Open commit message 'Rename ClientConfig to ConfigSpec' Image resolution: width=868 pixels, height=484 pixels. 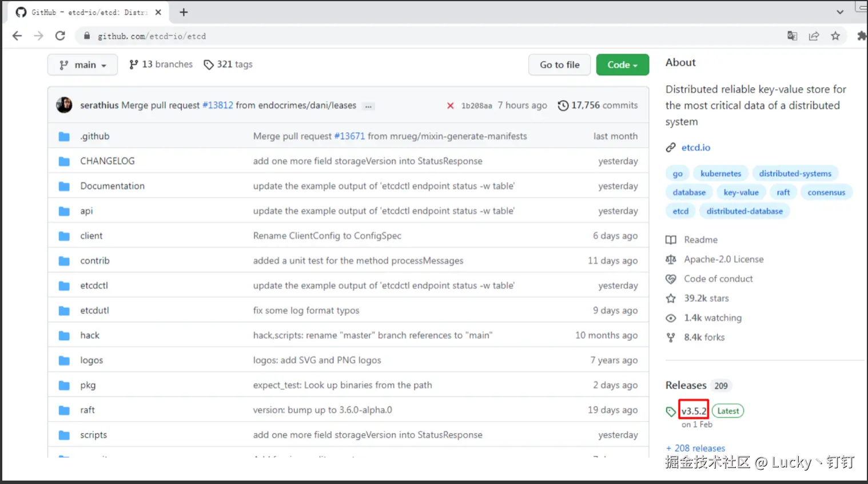pyautogui.click(x=327, y=236)
